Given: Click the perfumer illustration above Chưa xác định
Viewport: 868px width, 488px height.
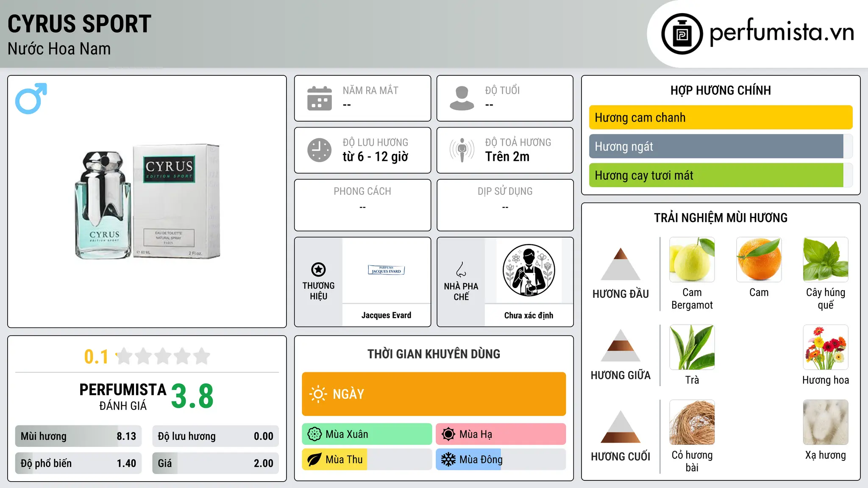Looking at the screenshot, I should click(529, 270).
